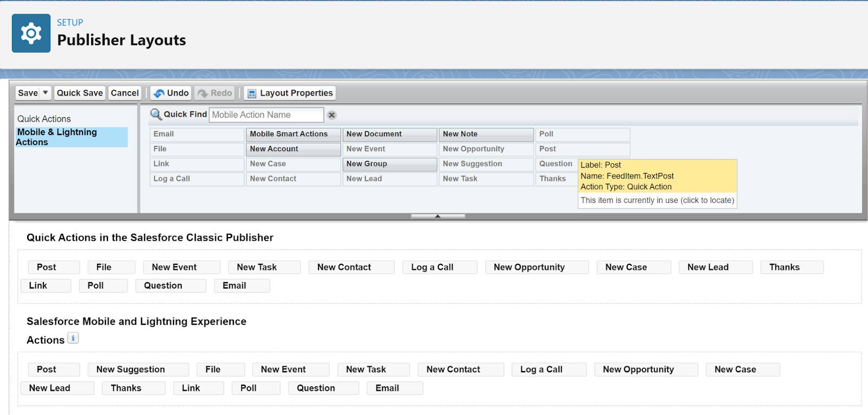The image size is (868, 415).
Task: Open the Save dropdown arrow
Action: point(46,93)
